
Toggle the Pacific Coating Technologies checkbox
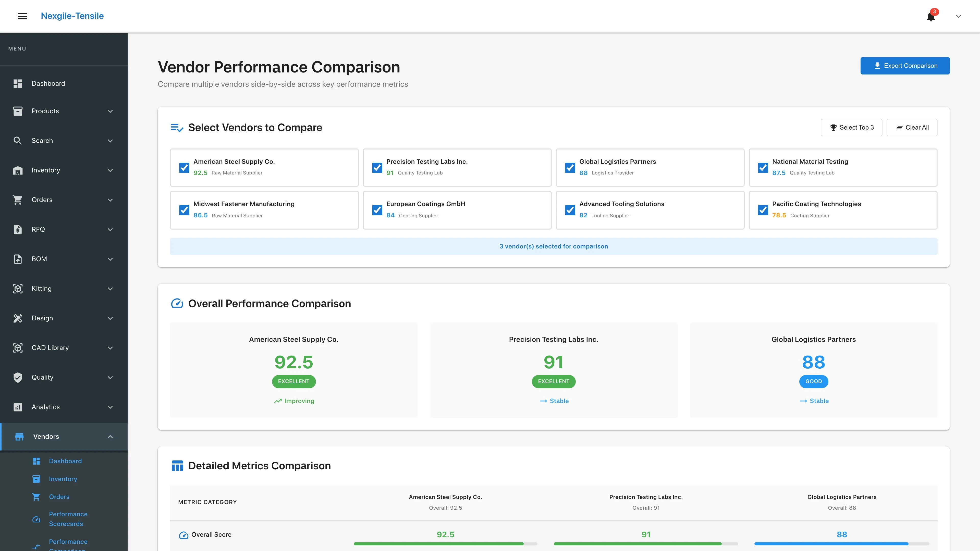pos(763,210)
